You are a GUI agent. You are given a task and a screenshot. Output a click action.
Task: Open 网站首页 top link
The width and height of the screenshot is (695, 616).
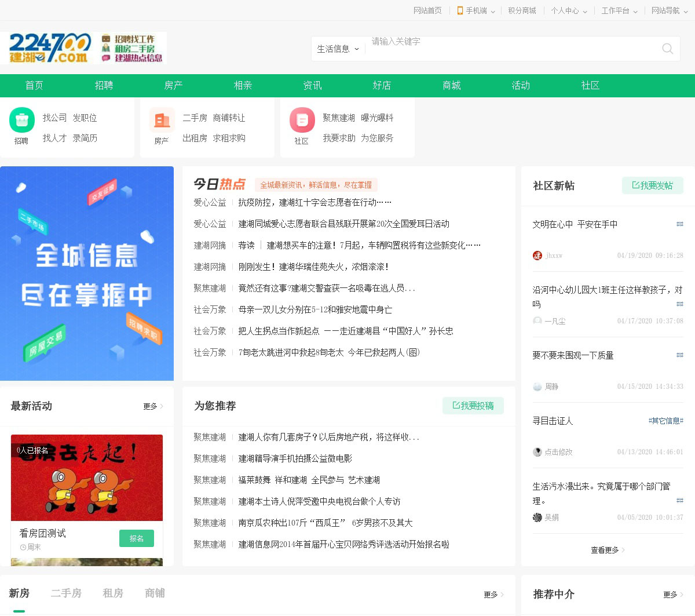pyautogui.click(x=427, y=10)
